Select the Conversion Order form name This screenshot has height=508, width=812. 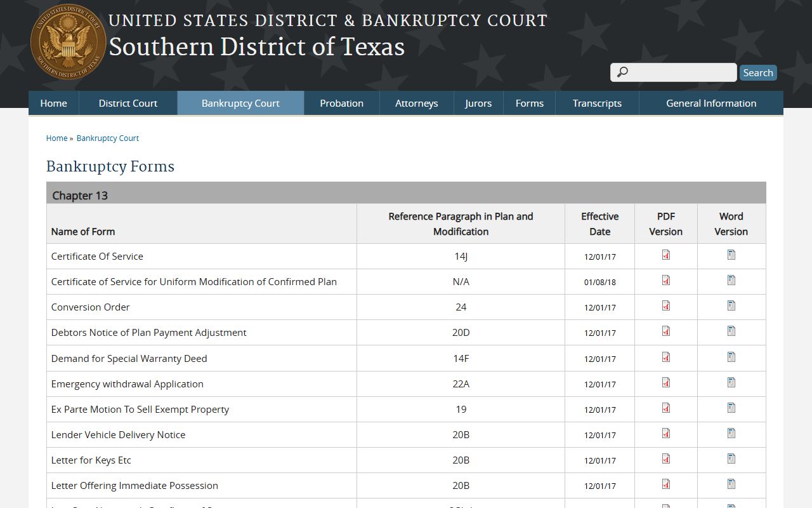tap(91, 307)
